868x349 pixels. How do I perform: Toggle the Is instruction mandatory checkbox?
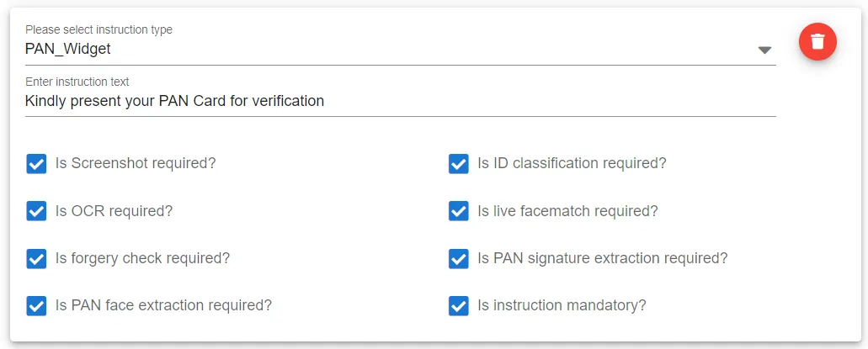(x=458, y=305)
